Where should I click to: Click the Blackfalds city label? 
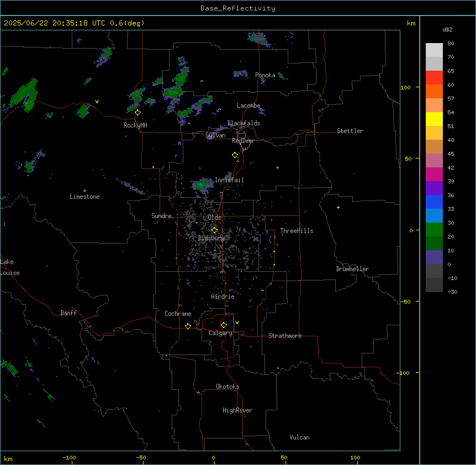tap(244, 123)
